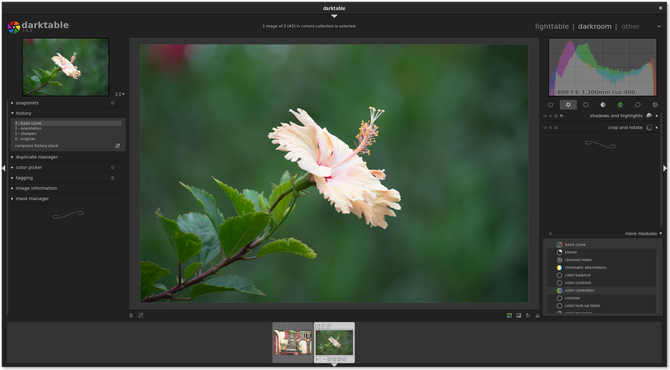Open quick presets icon below image
Screen dimensions: 670x370
click(131, 315)
